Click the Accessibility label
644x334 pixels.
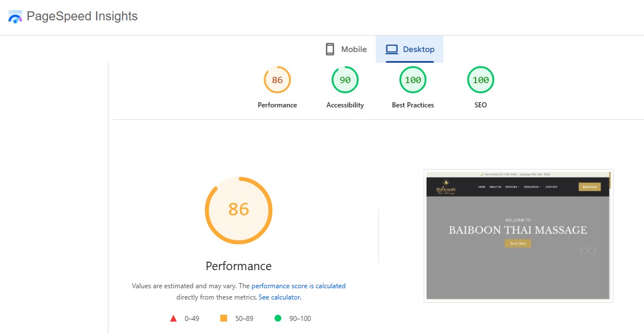[x=345, y=105]
